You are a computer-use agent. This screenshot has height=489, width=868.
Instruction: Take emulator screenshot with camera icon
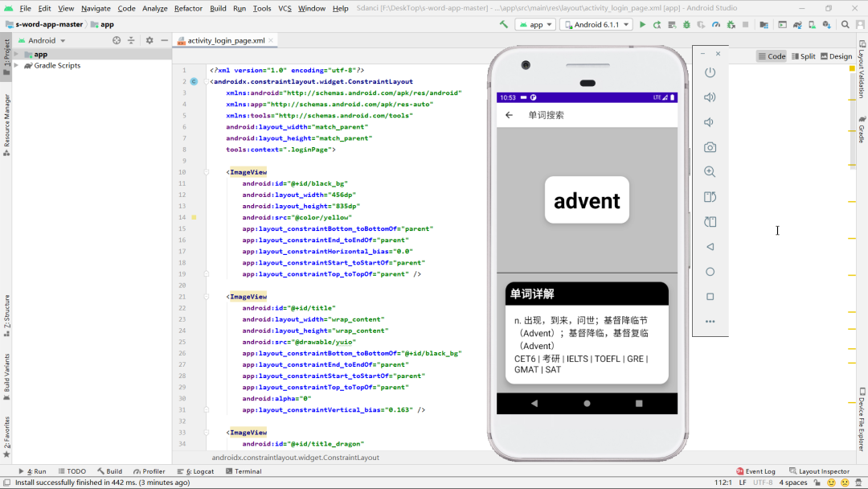pyautogui.click(x=710, y=147)
